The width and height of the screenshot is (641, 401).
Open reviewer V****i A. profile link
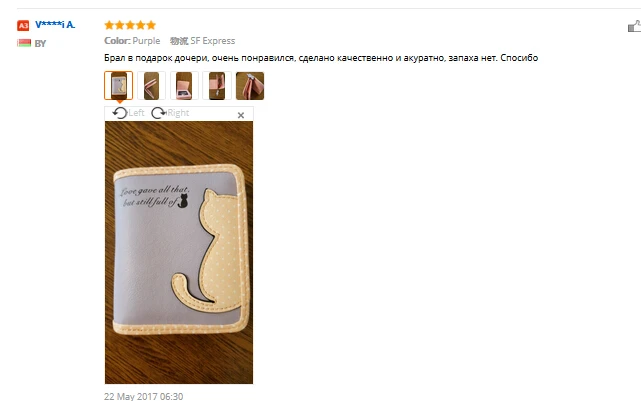point(55,25)
